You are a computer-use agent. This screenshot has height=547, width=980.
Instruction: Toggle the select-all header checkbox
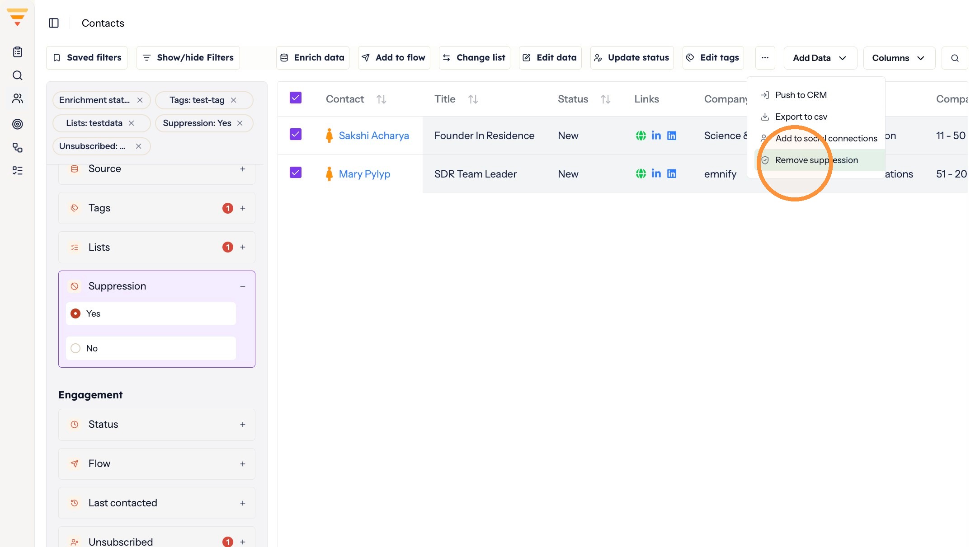pos(296,98)
